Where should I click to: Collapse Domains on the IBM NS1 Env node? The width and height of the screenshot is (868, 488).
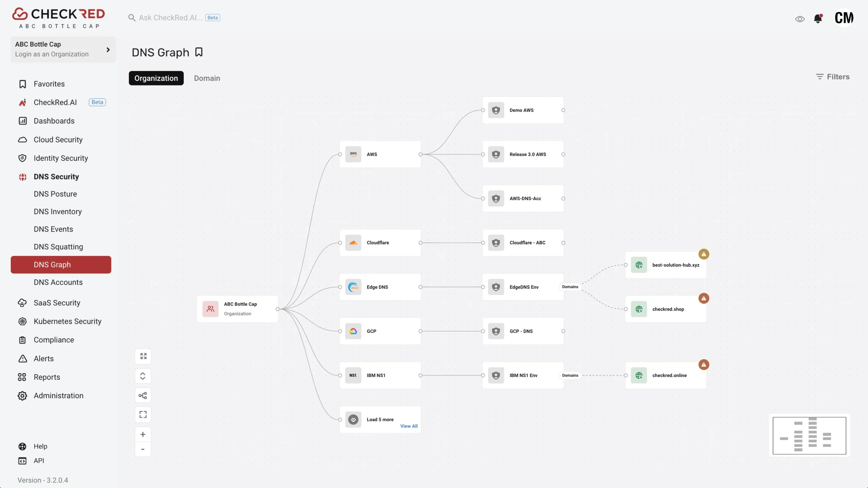570,375
